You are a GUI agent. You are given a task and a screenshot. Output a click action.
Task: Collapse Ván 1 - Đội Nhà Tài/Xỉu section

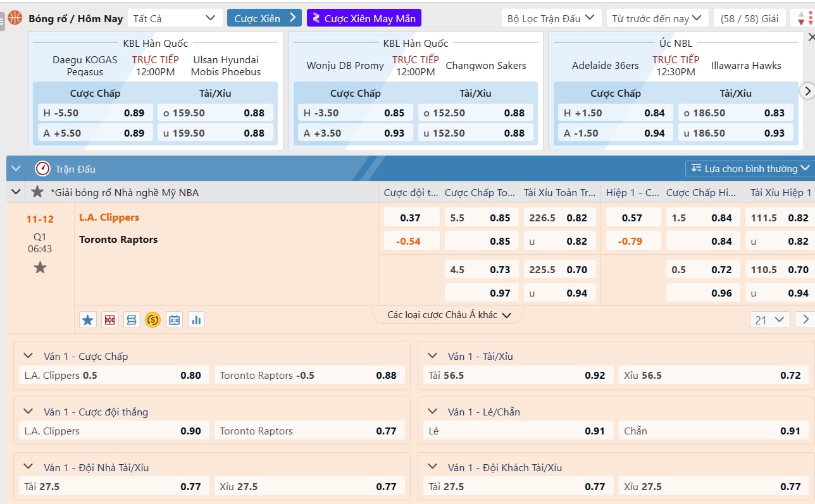pos(28,467)
